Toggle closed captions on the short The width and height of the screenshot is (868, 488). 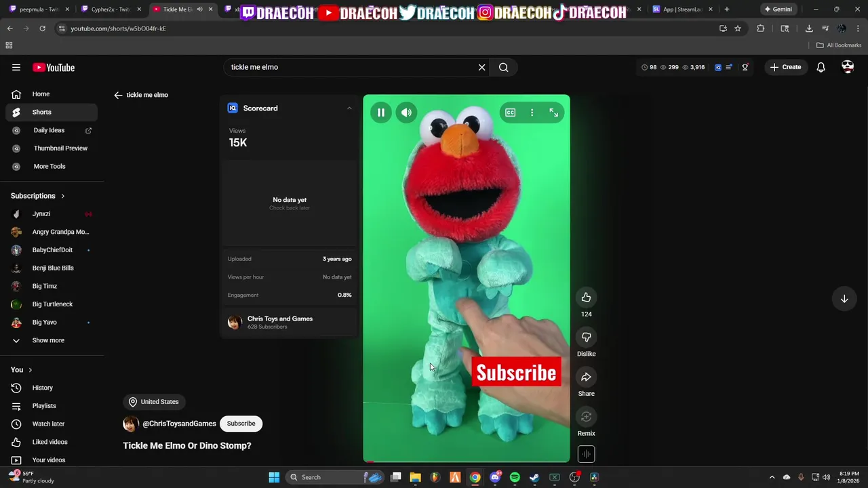[x=511, y=113]
